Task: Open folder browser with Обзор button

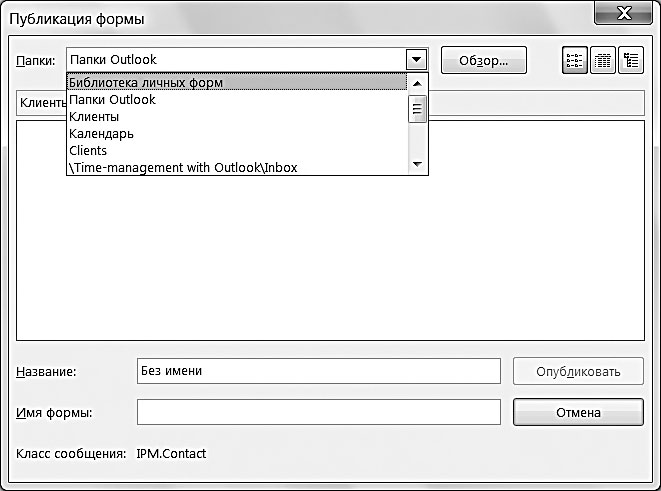Action: pyautogui.click(x=484, y=60)
